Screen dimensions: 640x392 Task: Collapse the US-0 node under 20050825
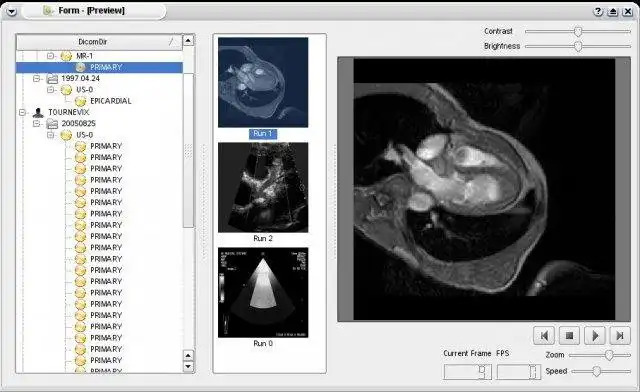coord(50,135)
